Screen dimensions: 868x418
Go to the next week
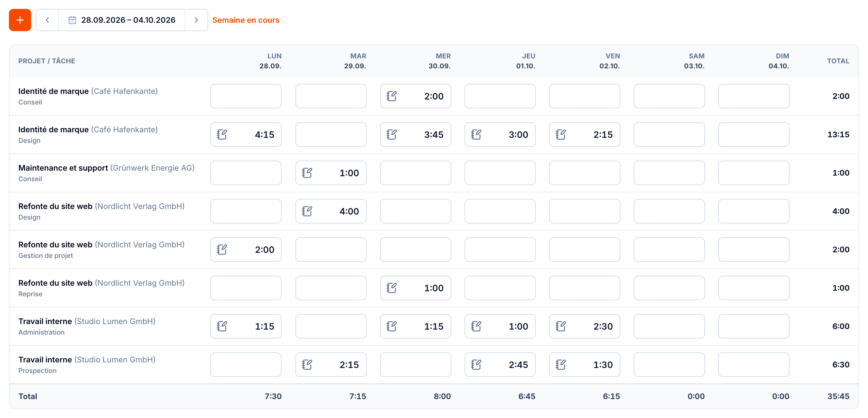196,20
